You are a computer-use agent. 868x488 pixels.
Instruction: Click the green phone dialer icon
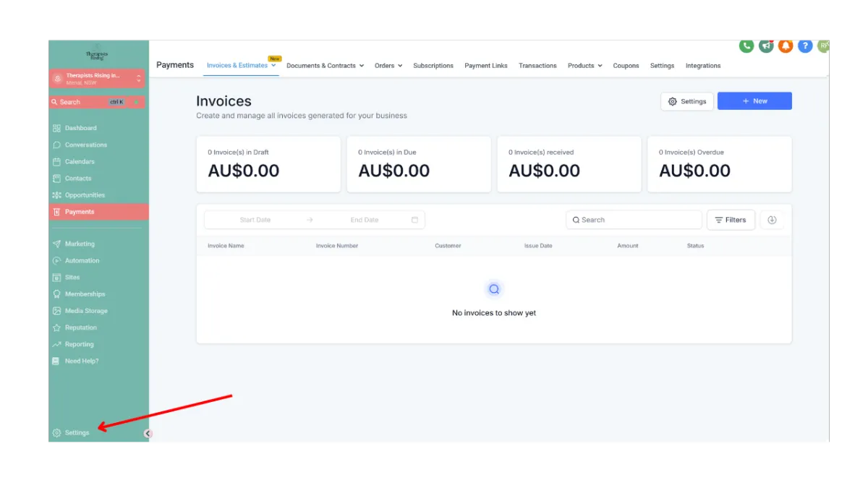pos(746,46)
